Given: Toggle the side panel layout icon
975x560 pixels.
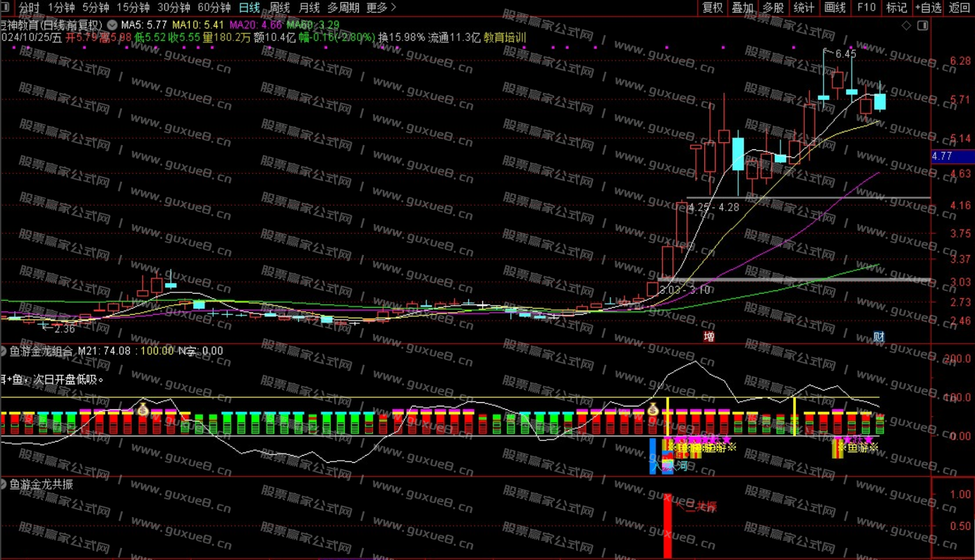Looking at the screenshot, I should (922, 25).
